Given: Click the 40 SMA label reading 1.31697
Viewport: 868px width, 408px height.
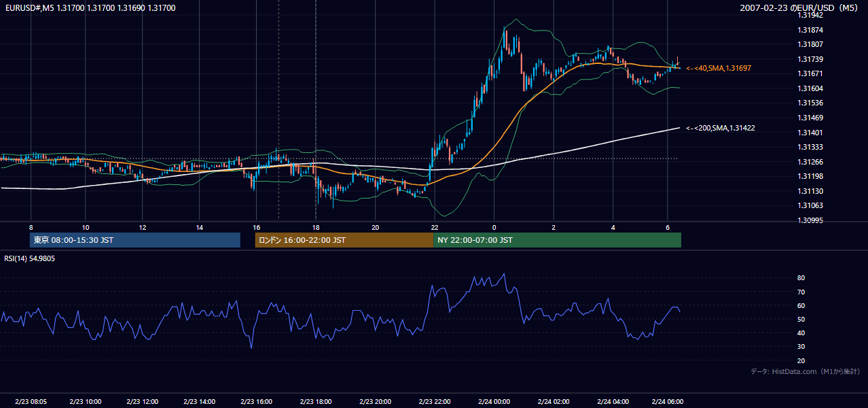Looking at the screenshot, I should tap(719, 69).
